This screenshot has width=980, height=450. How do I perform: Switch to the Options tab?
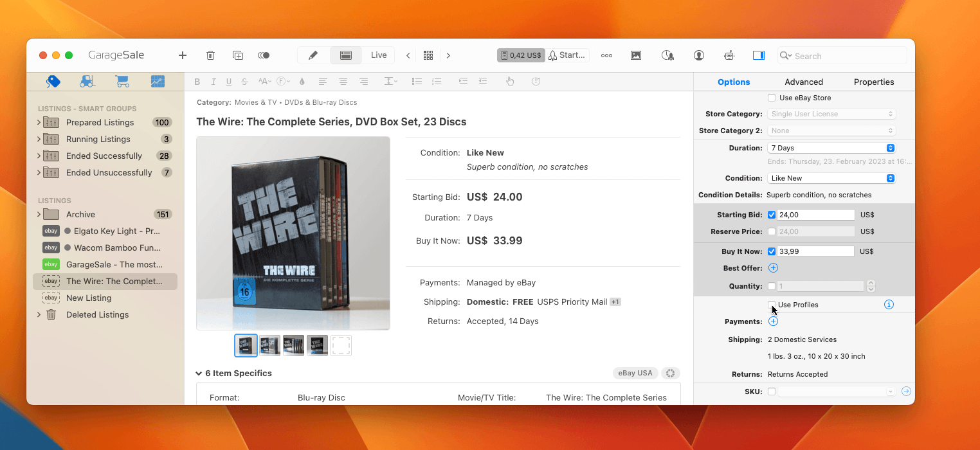point(734,82)
